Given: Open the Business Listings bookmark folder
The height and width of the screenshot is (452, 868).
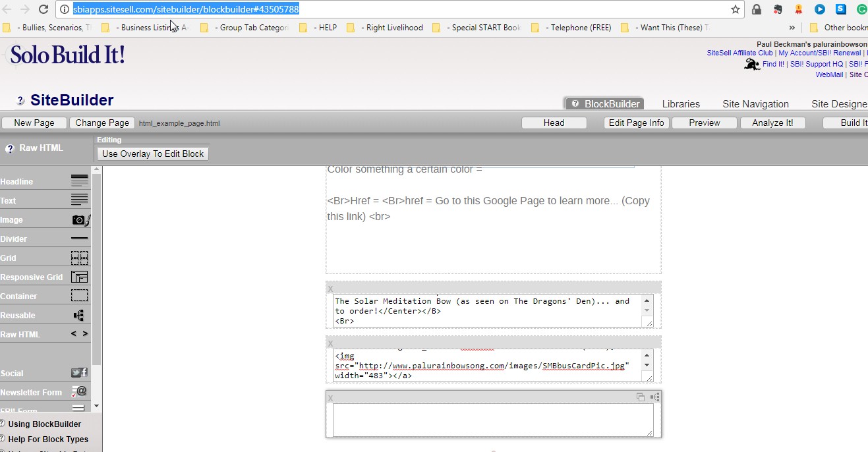Looking at the screenshot, I should (x=146, y=28).
